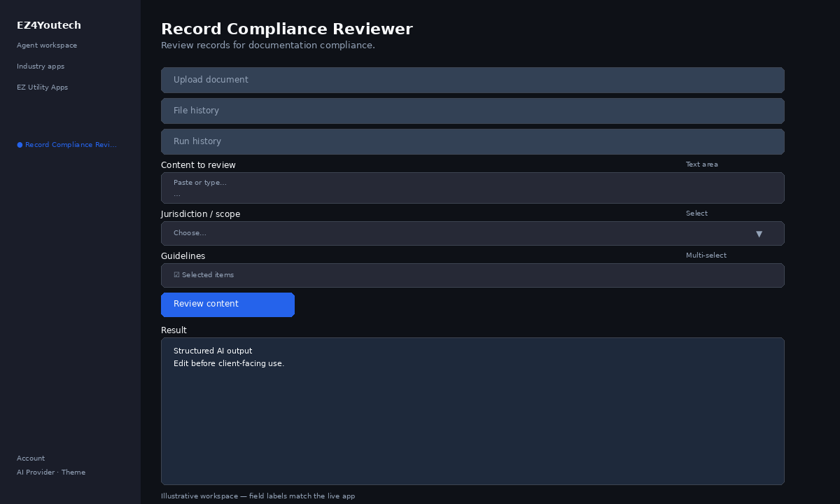Image resolution: width=840 pixels, height=504 pixels.
Task: Click the 'Review records for documentation compliance.' subtitle
Action: (268, 45)
